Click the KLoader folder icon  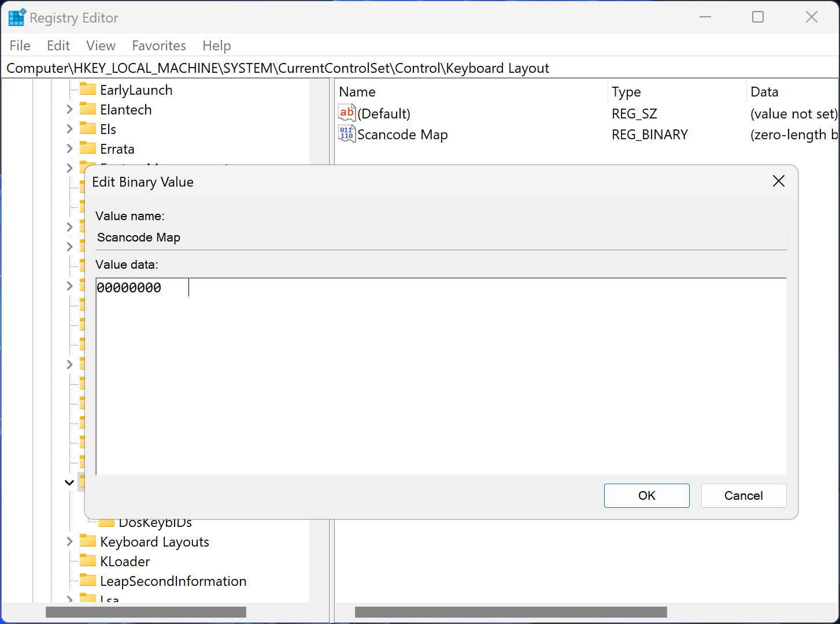[x=88, y=561]
